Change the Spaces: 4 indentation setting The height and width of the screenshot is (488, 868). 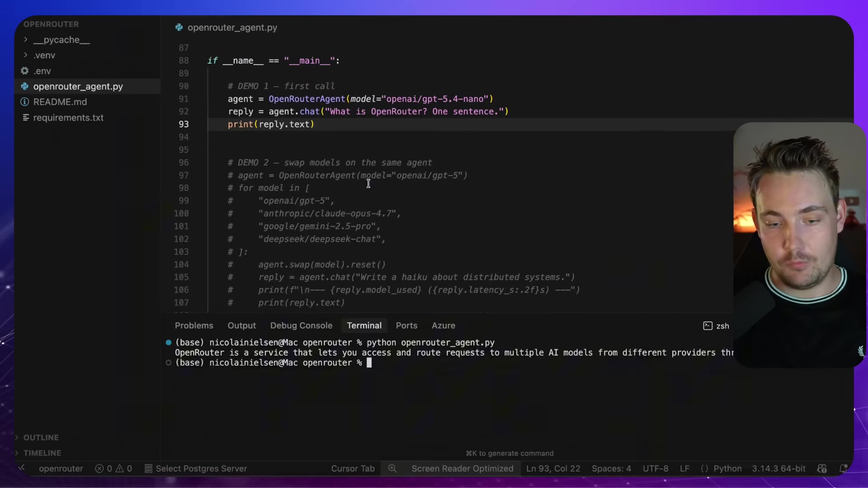611,469
